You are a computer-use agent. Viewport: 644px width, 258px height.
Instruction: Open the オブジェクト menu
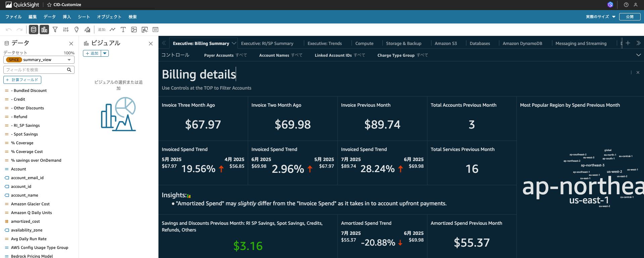point(109,17)
